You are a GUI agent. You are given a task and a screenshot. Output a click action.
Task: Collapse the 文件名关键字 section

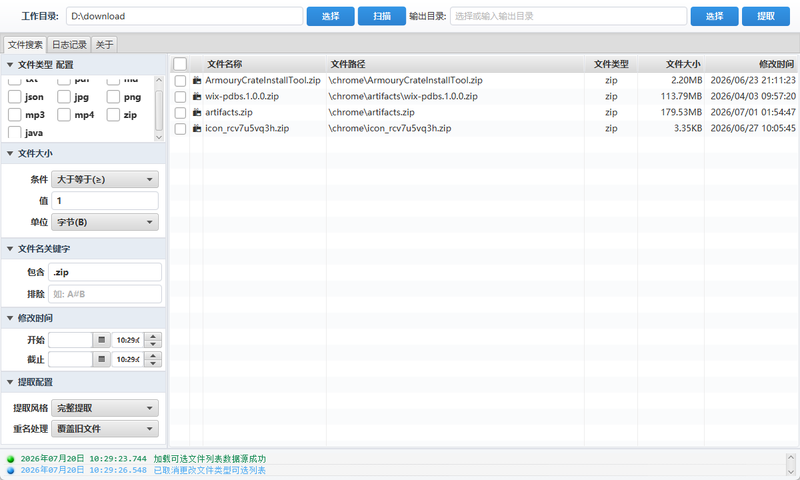(10, 248)
